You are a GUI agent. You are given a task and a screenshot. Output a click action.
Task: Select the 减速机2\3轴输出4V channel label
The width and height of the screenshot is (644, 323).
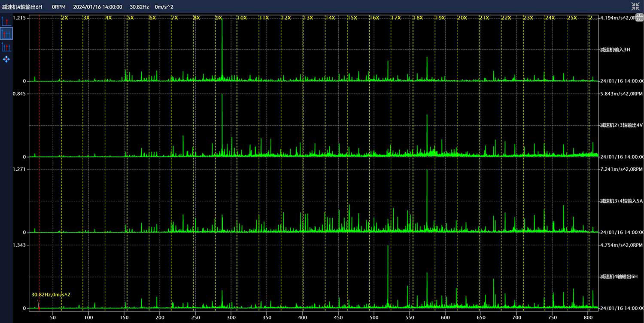tap(621, 125)
